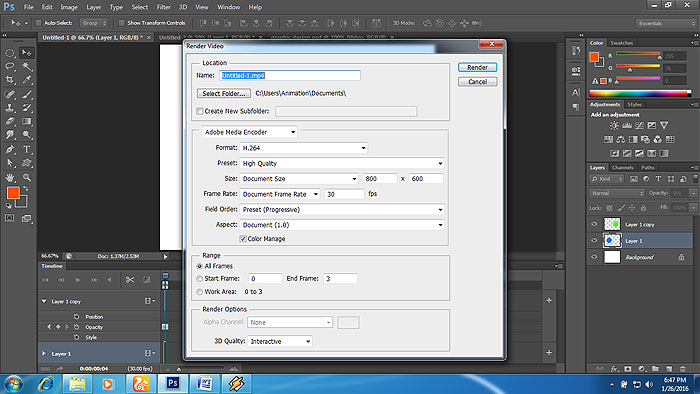The image size is (700, 394).
Task: Open the Size Document Size dropdown
Action: pos(299,178)
